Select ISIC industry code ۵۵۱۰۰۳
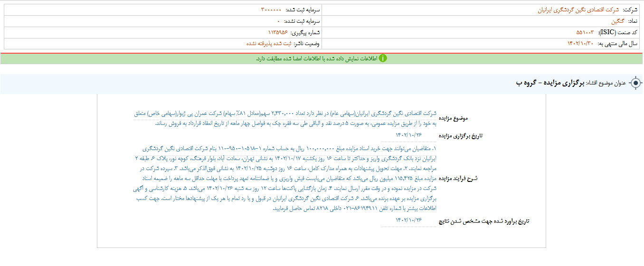Viewport: 644px width, 266px height. click(x=586, y=33)
